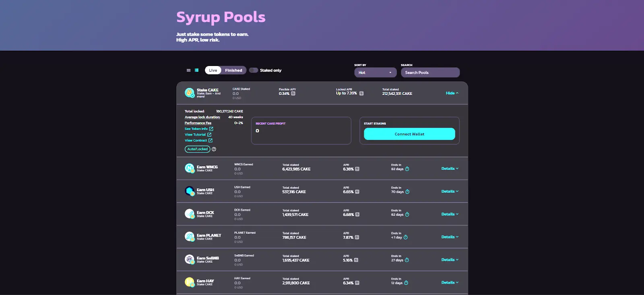Click 6,423,985 CAKE total staked value
Image resolution: width=644 pixels, height=295 pixels.
tap(296, 169)
